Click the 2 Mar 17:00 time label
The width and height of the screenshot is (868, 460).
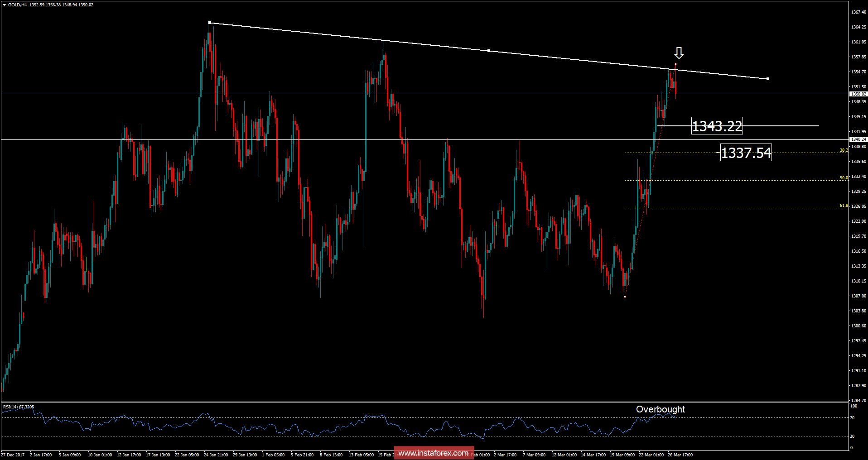505,455
